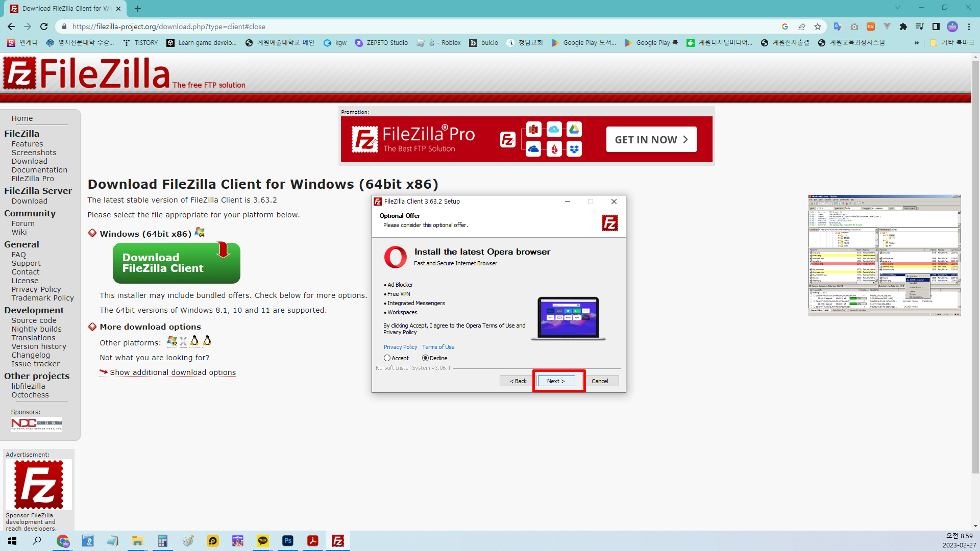Click the FileZilla client screenshot thumbnail
The height and width of the screenshot is (551, 980).
tap(885, 255)
